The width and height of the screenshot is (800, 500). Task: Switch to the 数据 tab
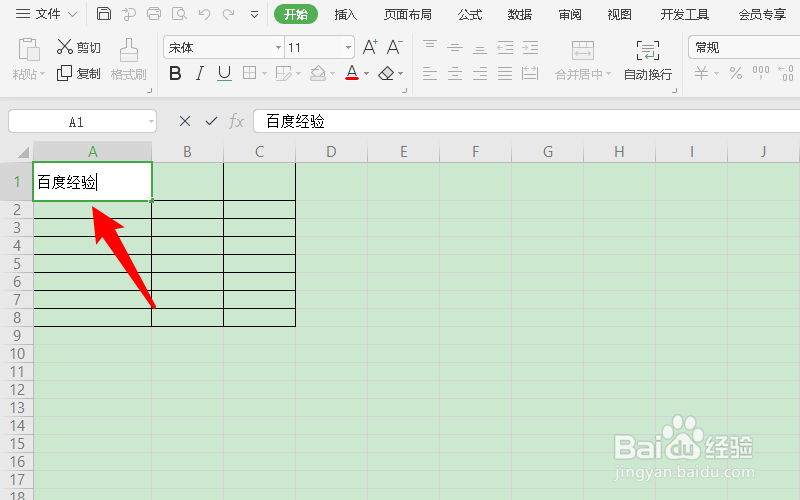[520, 15]
